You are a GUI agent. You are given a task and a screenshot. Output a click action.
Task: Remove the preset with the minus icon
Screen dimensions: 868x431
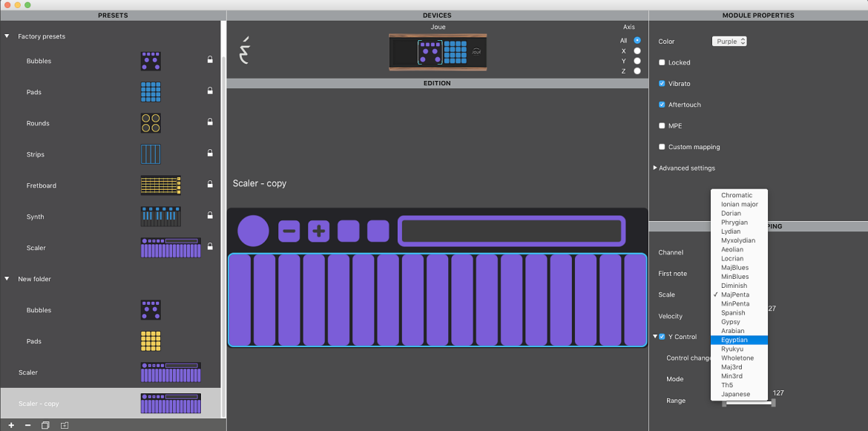click(x=28, y=425)
